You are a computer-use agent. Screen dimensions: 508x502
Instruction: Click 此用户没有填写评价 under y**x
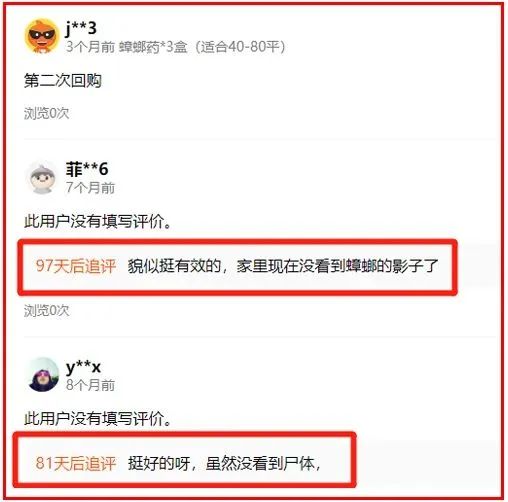[97, 418]
